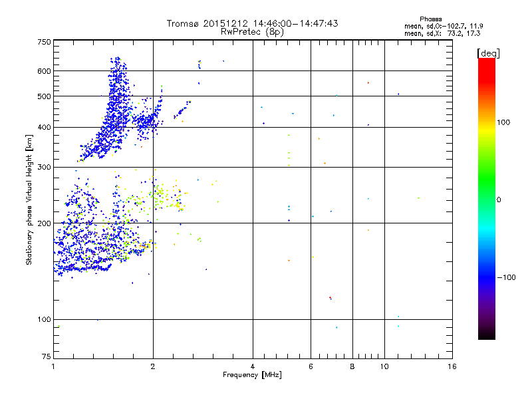Click the y-axis tick label "600"

tap(44, 71)
